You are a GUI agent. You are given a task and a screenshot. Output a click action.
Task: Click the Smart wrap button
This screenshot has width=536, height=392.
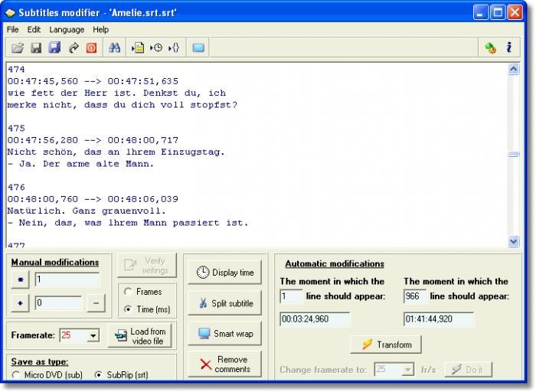click(224, 334)
